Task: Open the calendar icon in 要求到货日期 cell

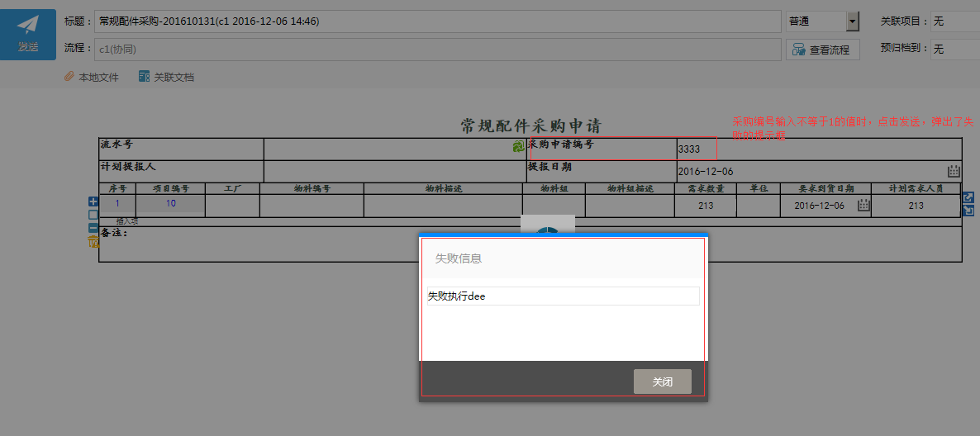Action: 863,205
